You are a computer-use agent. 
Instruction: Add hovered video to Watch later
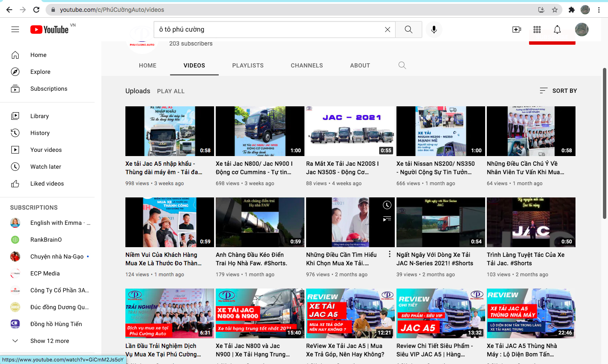387,205
